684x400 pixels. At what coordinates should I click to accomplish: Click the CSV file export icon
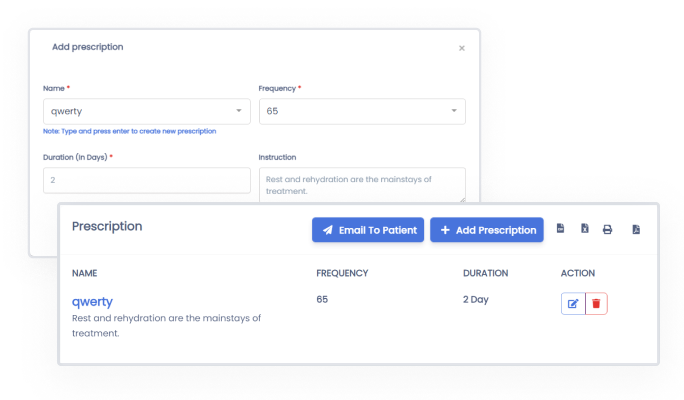pyautogui.click(x=561, y=229)
